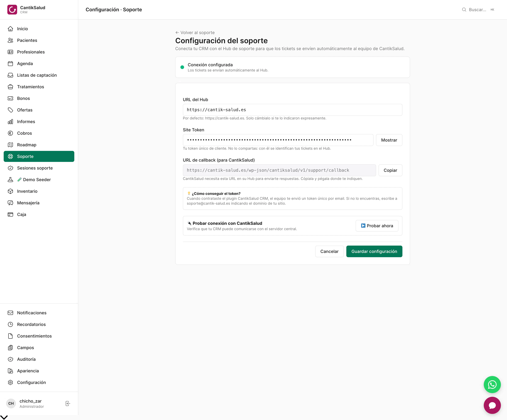Click the chicho_zar username
This screenshot has height=420, width=507.
pos(30,401)
